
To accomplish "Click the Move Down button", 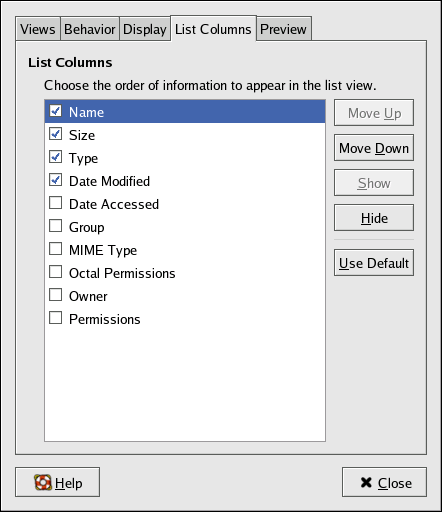I will click(x=374, y=148).
